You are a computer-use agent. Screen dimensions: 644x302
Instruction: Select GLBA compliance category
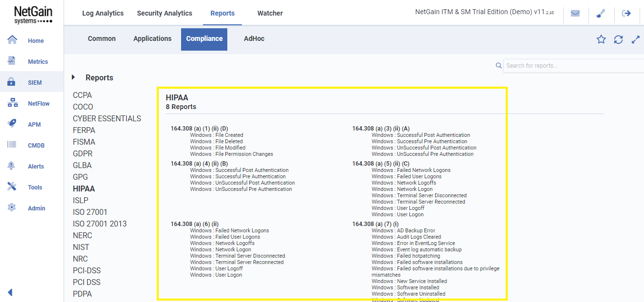pyautogui.click(x=82, y=165)
